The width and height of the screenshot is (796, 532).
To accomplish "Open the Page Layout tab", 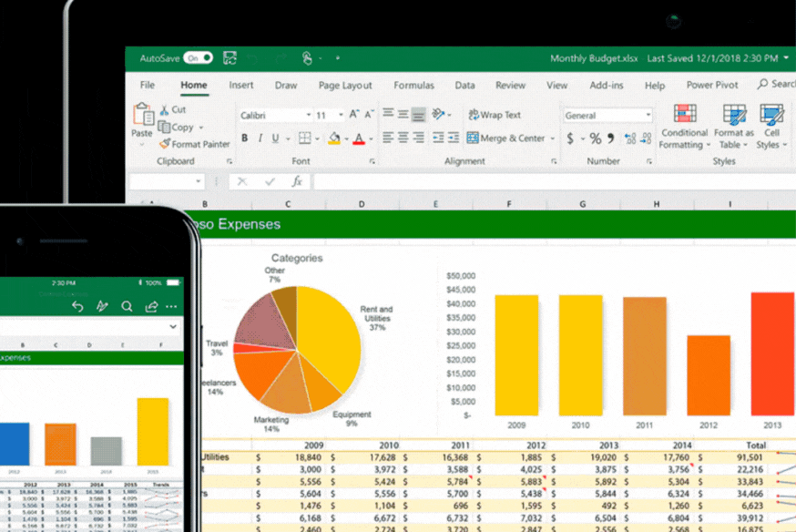I will pyautogui.click(x=345, y=85).
